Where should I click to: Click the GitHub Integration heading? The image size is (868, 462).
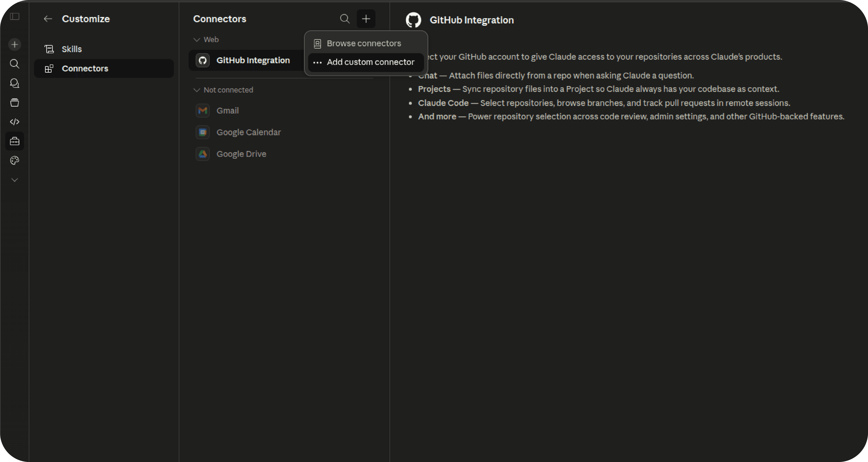pos(471,20)
